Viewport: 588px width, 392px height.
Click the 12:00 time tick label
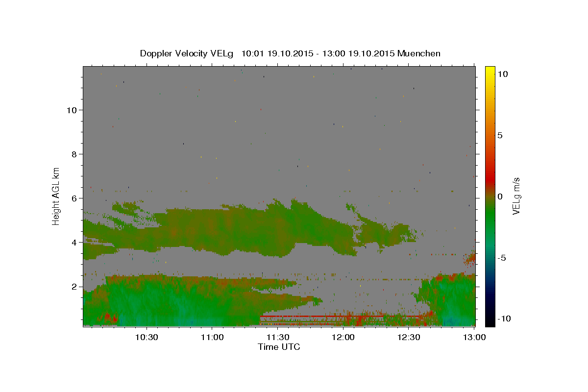pos(343,337)
